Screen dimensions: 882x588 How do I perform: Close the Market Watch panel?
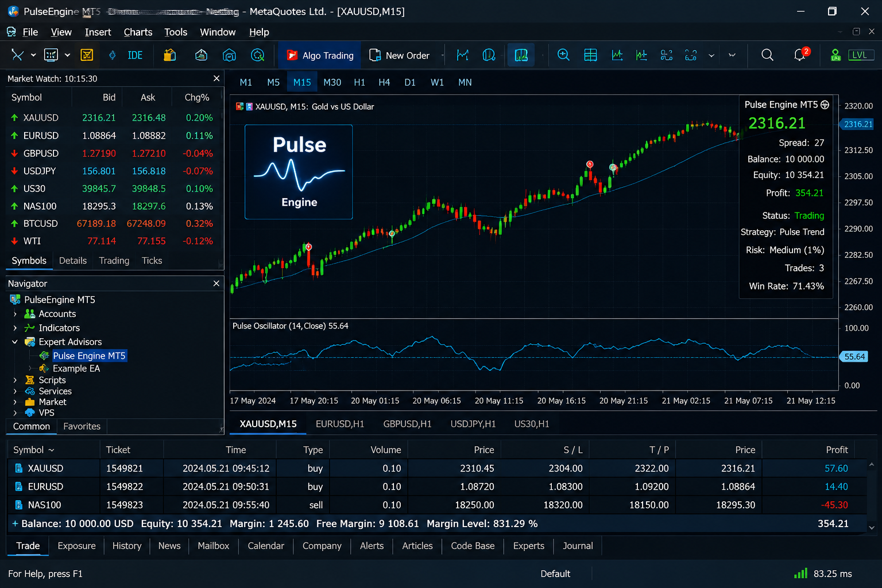click(216, 78)
